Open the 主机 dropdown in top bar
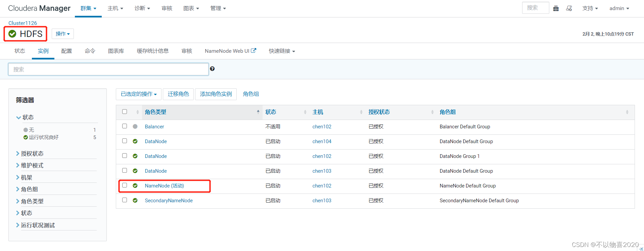 click(116, 8)
